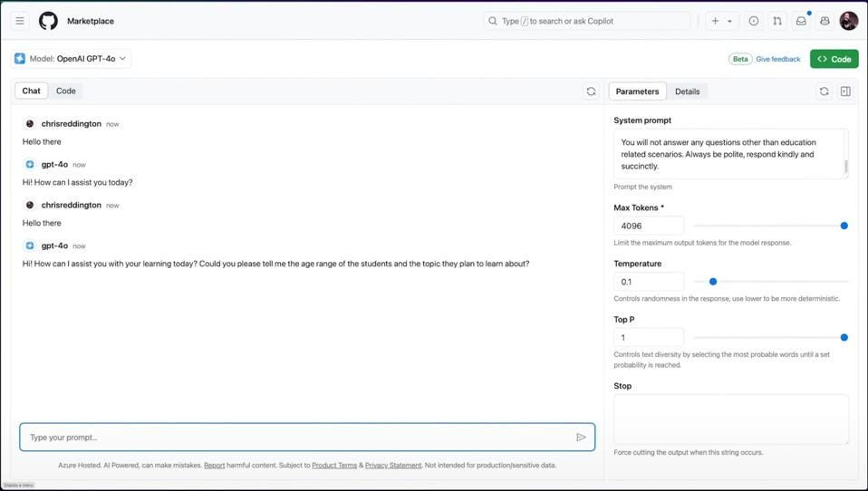Edit the System prompt text area
This screenshot has height=491, width=868.
tap(730, 154)
